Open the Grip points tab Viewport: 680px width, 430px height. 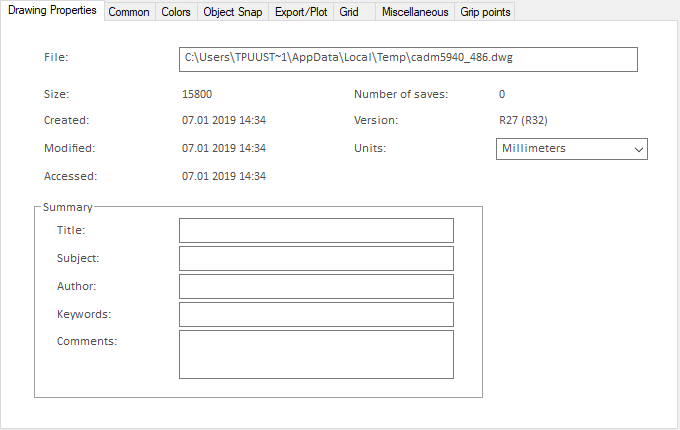pos(484,12)
